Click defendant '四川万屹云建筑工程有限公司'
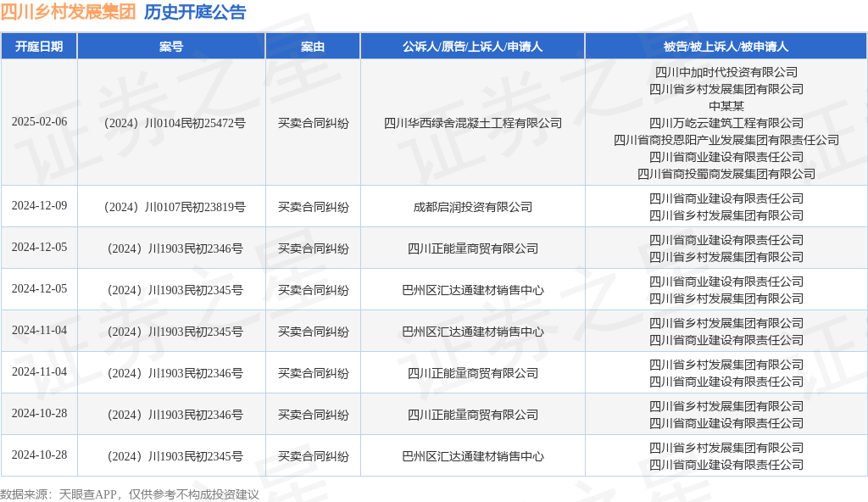 pyautogui.click(x=726, y=123)
